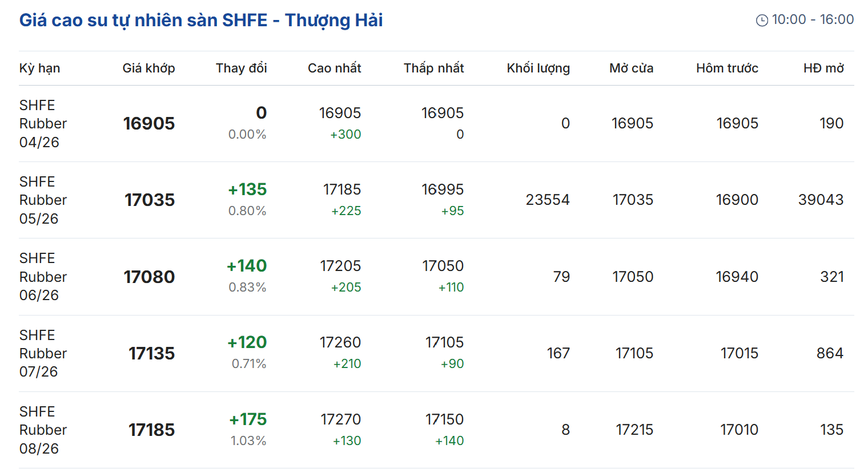Click the 10:00 - 16:00 trading hours text
868x469 pixels.
[813, 20]
